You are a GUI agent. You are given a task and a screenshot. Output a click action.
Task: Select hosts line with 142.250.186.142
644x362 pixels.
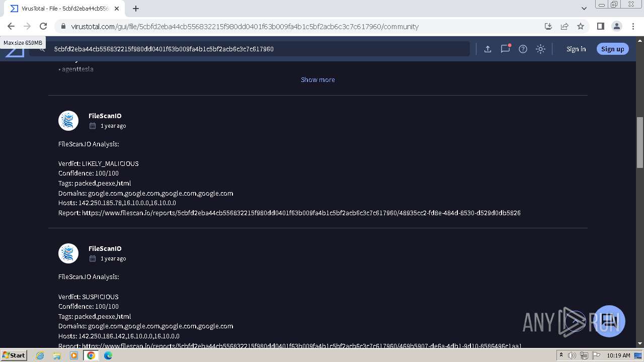click(x=119, y=336)
